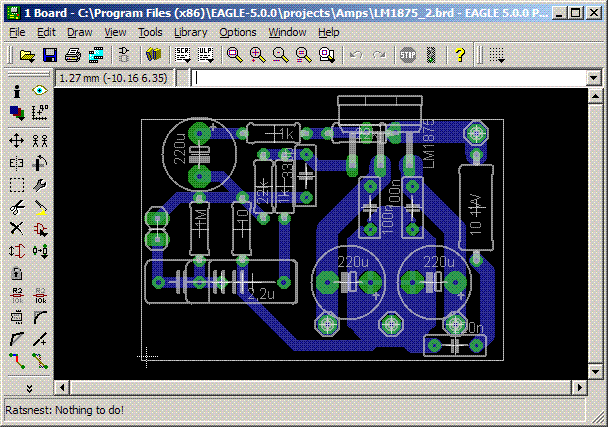Select the Add component tool
This screenshot has height=431, width=608.
[40, 229]
